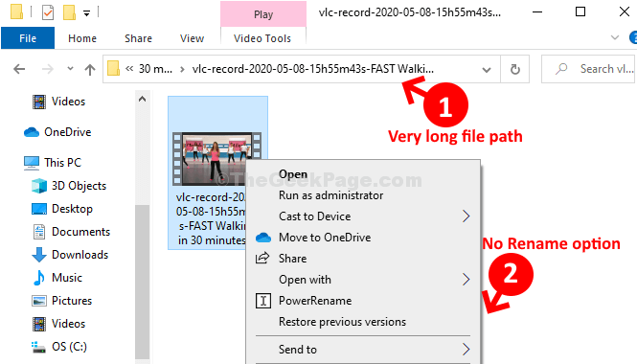Expand the address bar history dropdown

click(487, 70)
